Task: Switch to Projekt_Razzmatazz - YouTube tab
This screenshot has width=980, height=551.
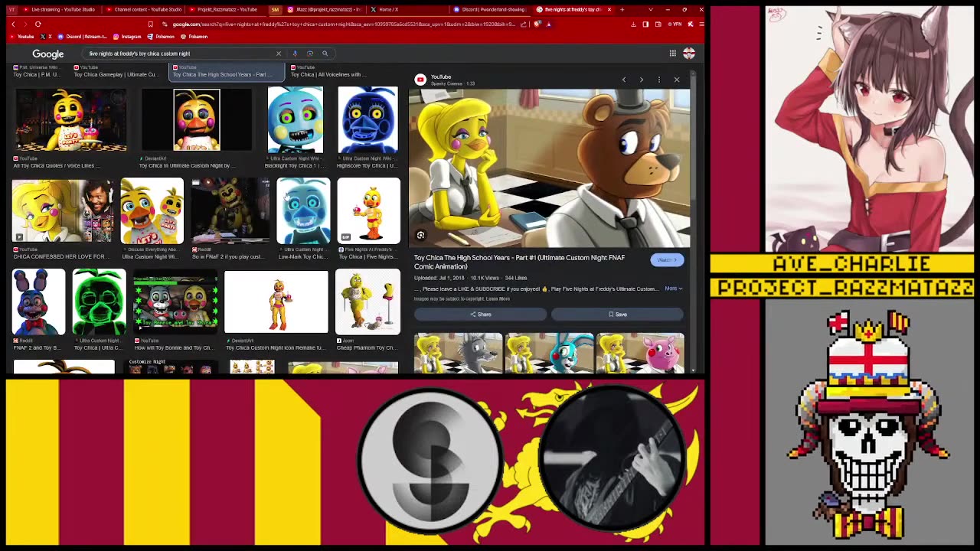Action: tap(226, 10)
